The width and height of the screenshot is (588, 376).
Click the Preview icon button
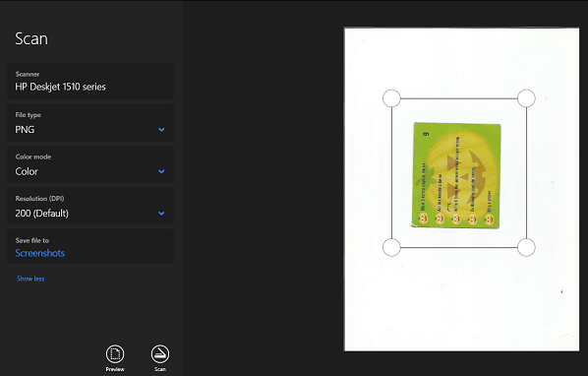[x=115, y=354]
